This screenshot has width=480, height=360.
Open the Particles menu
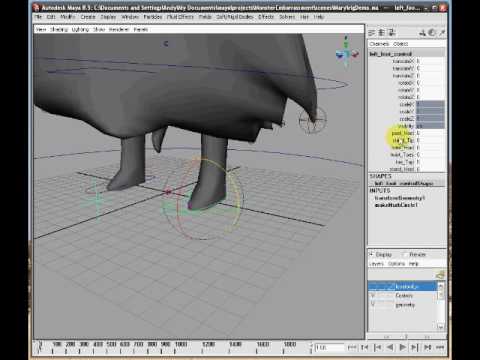(153, 17)
